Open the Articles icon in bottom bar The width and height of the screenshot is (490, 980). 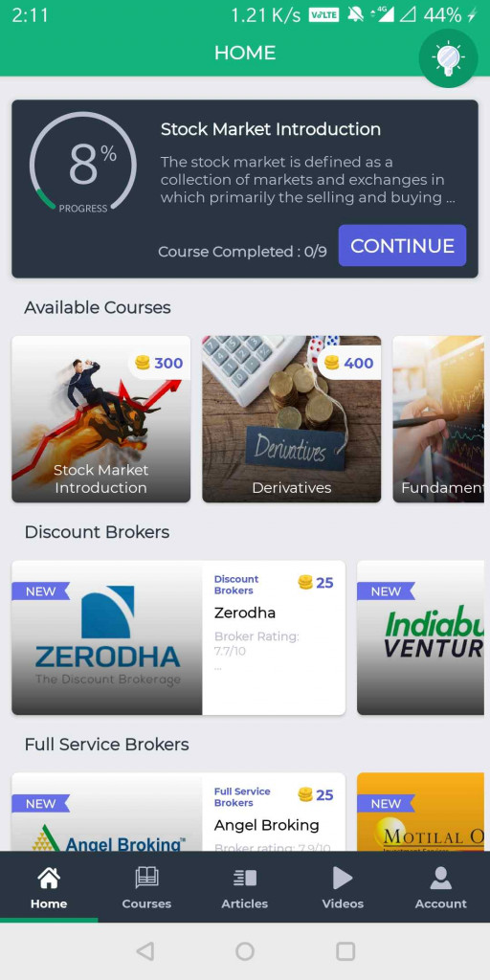click(244, 879)
